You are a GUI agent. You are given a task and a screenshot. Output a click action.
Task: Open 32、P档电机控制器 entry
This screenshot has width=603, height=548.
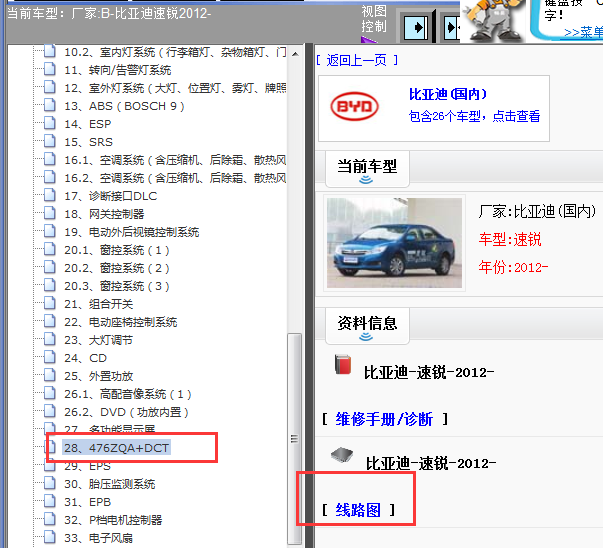click(113, 520)
